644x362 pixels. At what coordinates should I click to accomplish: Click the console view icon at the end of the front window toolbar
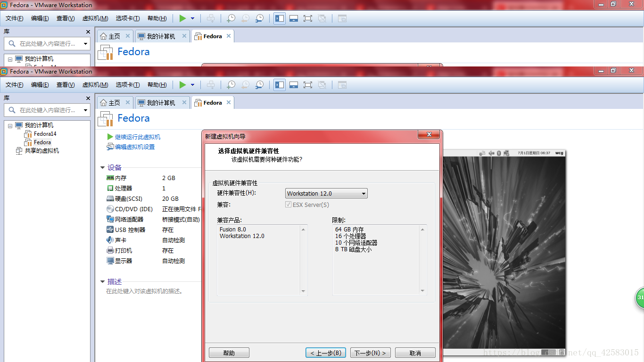(342, 85)
